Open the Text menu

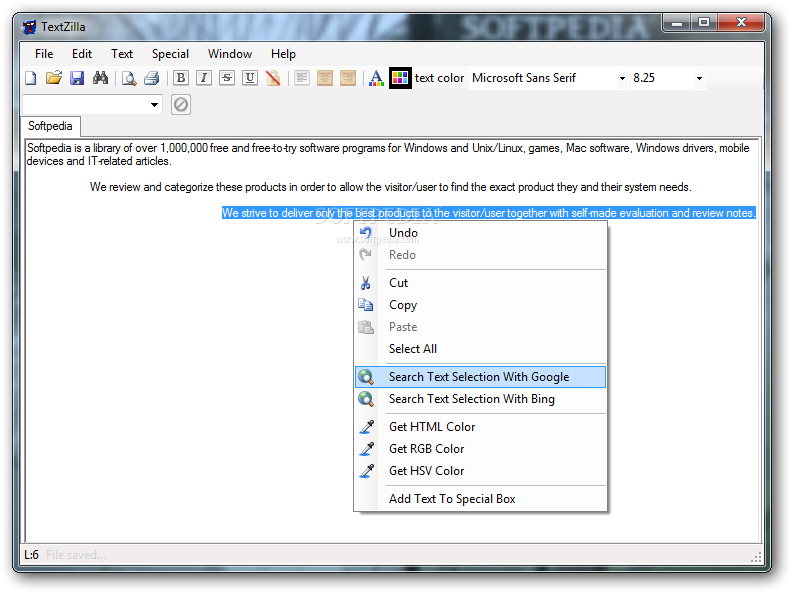(122, 54)
